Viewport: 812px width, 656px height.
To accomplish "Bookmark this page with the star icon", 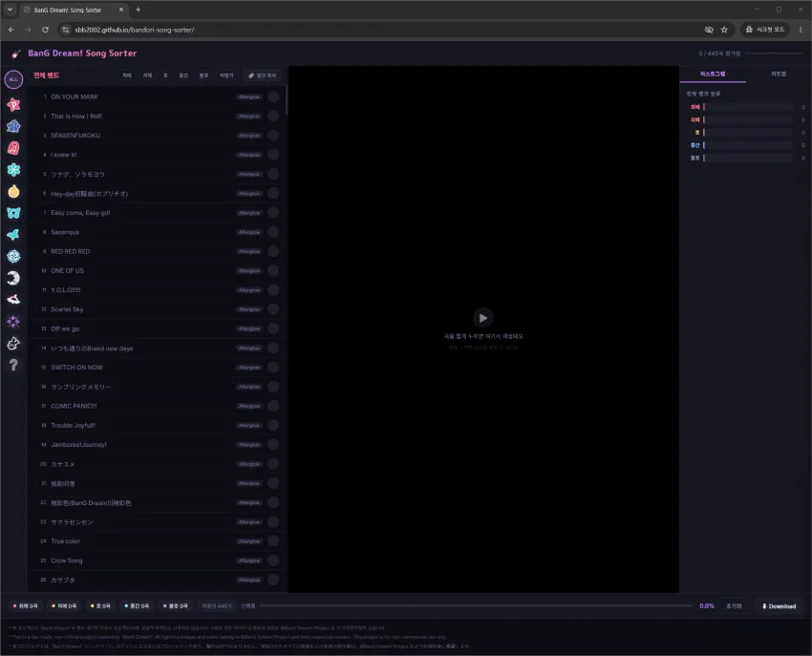I will point(724,30).
